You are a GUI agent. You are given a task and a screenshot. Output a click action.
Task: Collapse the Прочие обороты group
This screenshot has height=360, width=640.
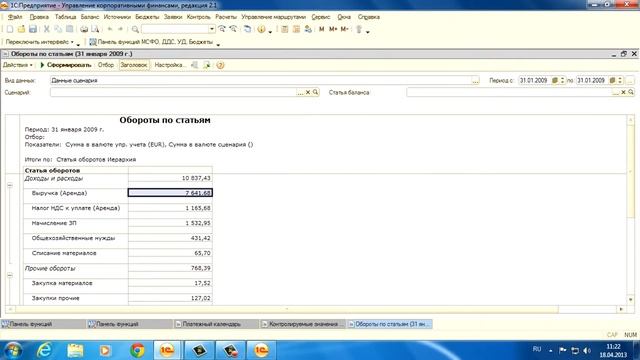(10, 275)
